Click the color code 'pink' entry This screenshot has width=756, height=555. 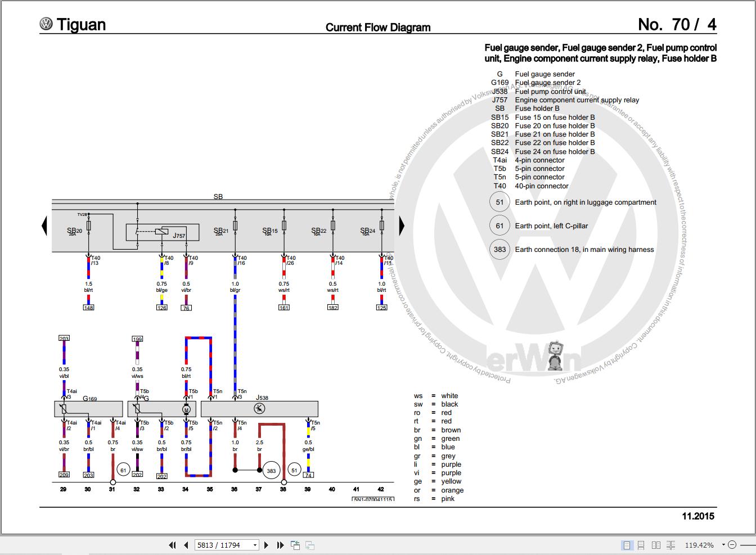pyautogui.click(x=448, y=499)
